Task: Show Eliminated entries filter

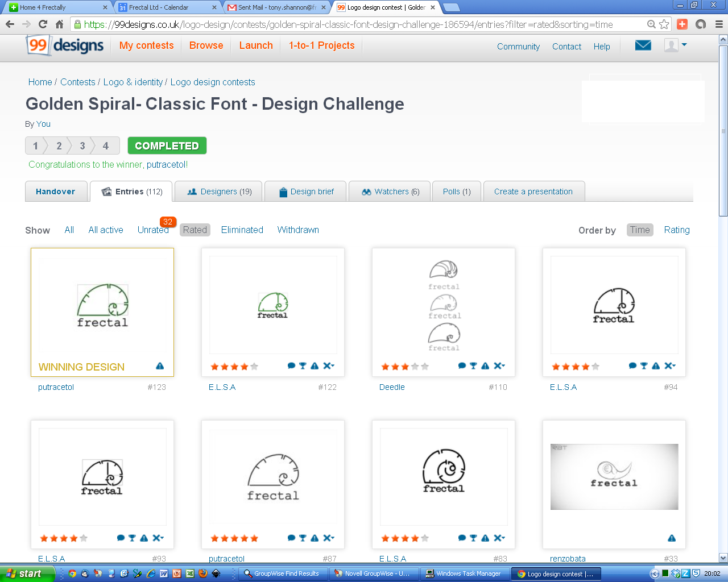Action: tap(242, 230)
